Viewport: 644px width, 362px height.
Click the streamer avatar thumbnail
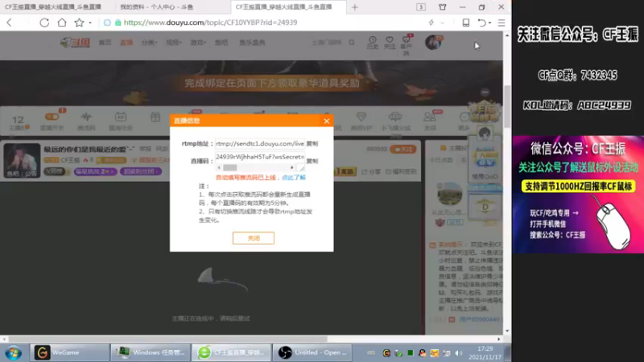(22, 160)
